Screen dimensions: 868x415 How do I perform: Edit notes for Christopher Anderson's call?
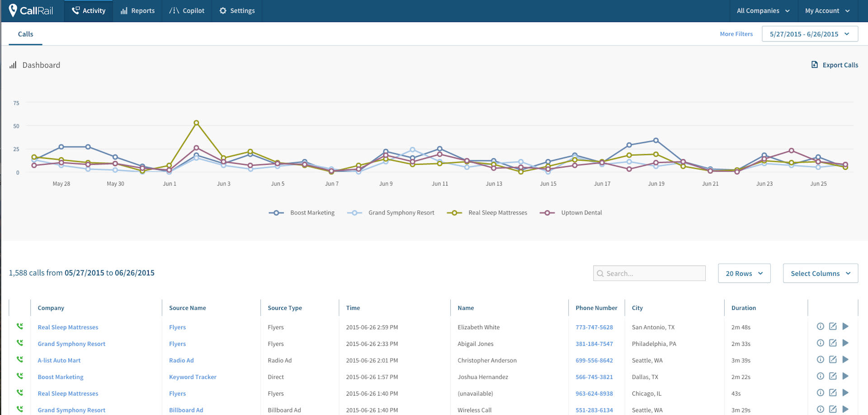(x=833, y=359)
